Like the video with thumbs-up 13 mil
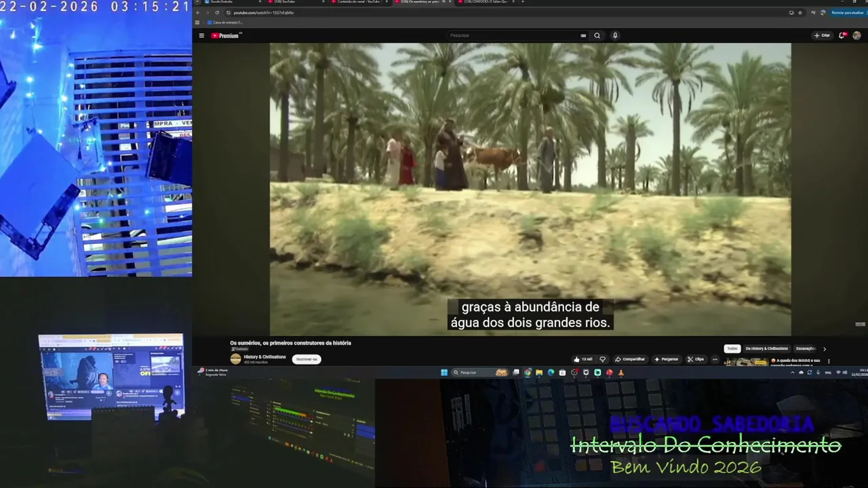 tap(583, 359)
